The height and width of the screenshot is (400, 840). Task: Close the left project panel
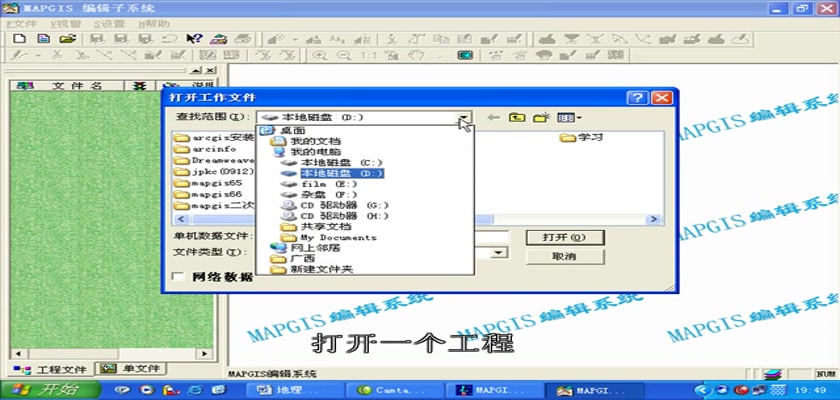(210, 70)
